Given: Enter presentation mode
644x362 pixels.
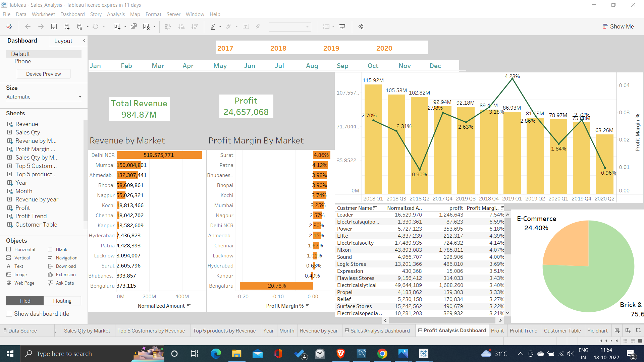Looking at the screenshot, I should click(342, 26).
